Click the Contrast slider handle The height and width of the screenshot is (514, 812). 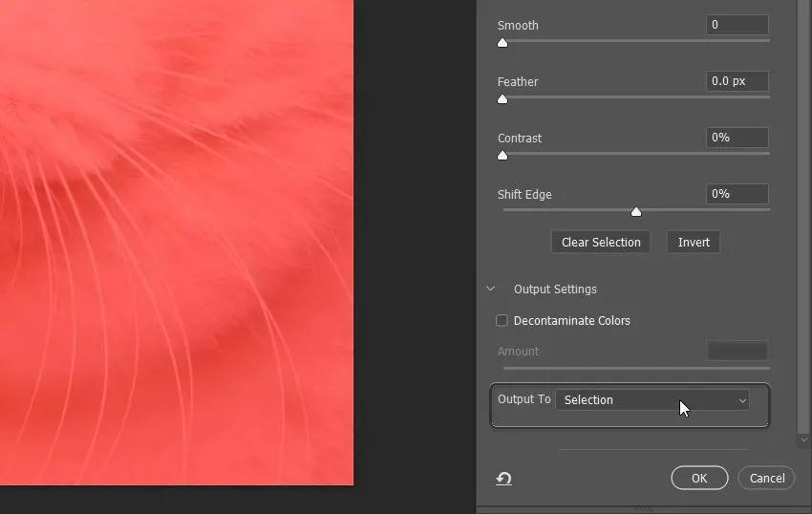502,156
